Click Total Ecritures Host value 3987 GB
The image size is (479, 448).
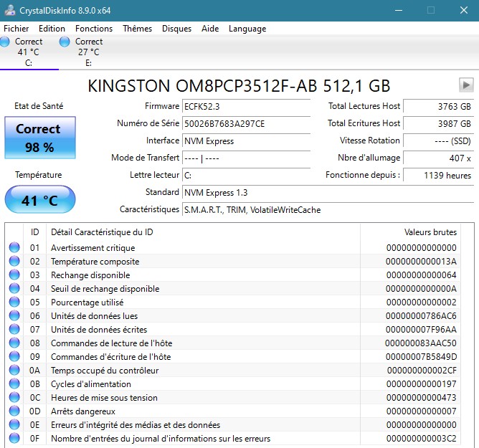[438, 124]
